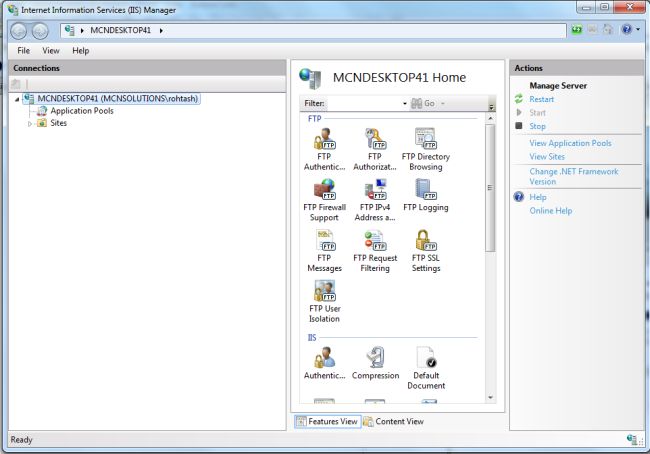Open IIS Compression feature

(375, 364)
